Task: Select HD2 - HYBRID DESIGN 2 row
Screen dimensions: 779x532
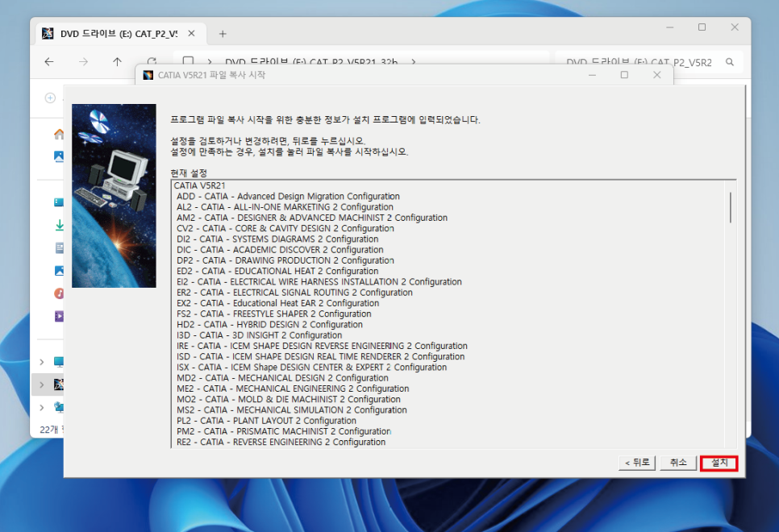Action: click(x=270, y=324)
